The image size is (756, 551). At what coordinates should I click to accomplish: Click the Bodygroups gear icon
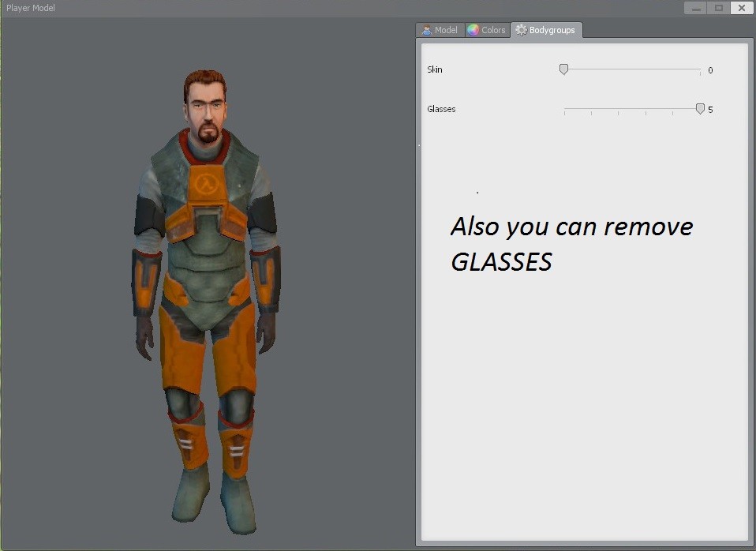pos(520,29)
